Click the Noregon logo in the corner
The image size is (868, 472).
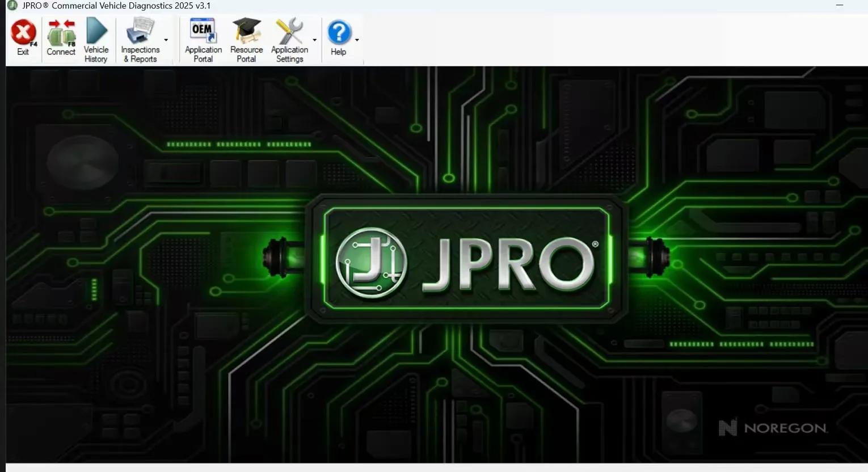click(773, 428)
